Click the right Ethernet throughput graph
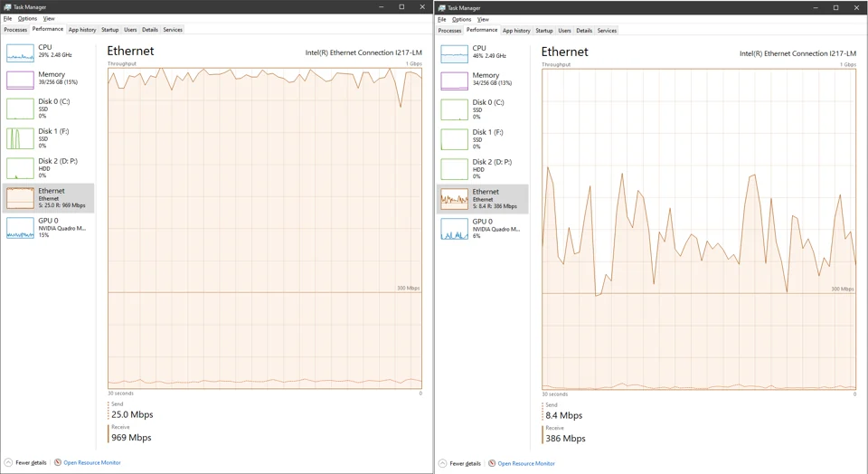Image resolution: width=868 pixels, height=474 pixels. [x=699, y=229]
